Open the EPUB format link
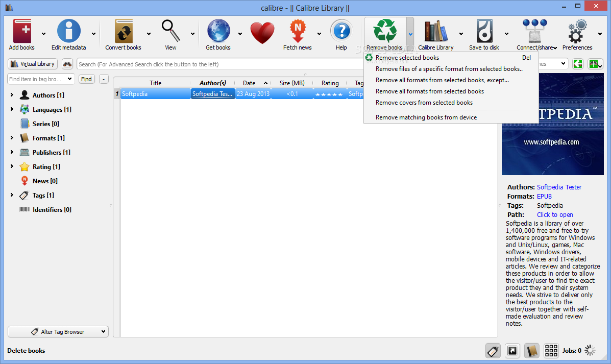 pyautogui.click(x=544, y=197)
